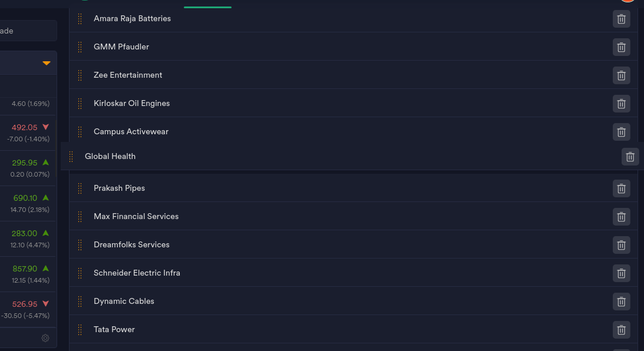Remove Zee Entertainment with its trash icon

[621, 75]
